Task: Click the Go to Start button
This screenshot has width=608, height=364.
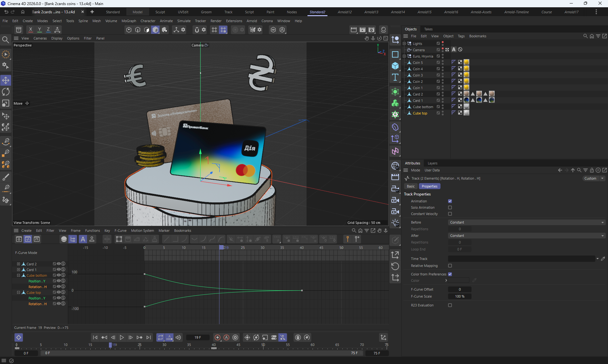Action: coord(95,337)
